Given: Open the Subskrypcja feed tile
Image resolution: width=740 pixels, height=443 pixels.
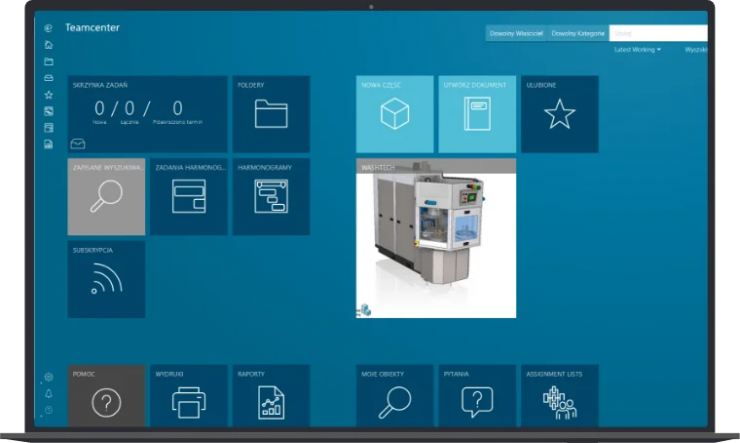Looking at the screenshot, I should coord(106,279).
